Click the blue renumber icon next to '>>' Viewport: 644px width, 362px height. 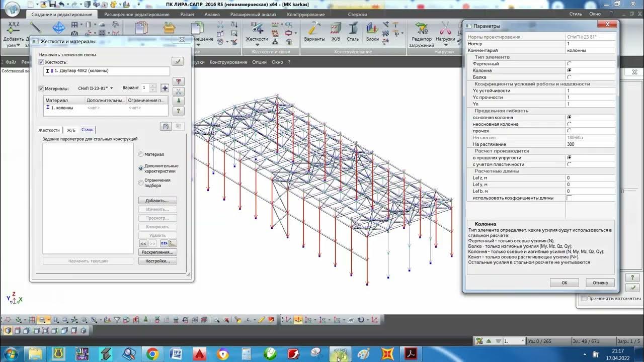[164, 243]
